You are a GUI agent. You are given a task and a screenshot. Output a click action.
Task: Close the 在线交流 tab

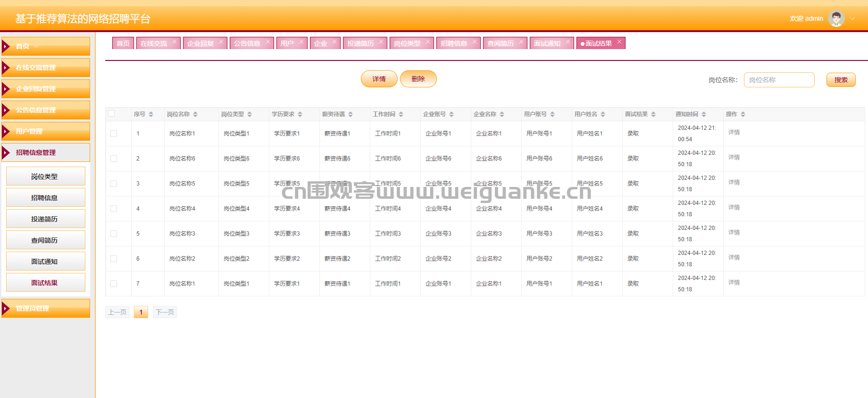coord(175,42)
